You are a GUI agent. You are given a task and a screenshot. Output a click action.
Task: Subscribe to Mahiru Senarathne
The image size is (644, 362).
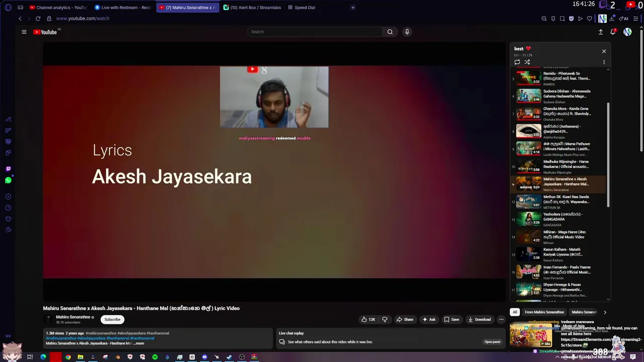coord(112,319)
